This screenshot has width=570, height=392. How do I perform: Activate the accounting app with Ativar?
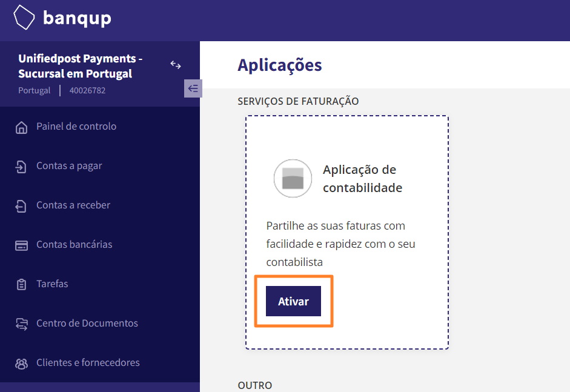[293, 301]
